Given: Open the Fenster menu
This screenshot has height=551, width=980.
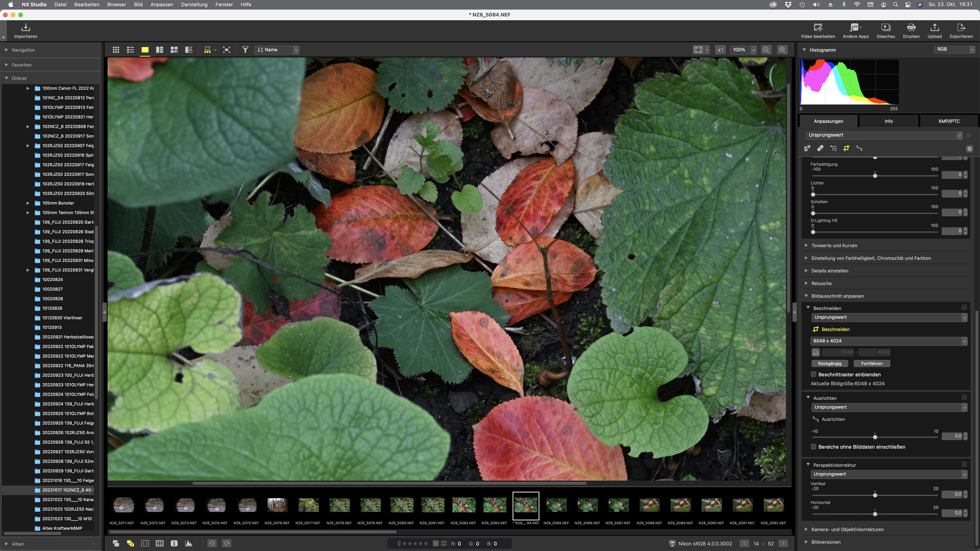Looking at the screenshot, I should 224,5.
